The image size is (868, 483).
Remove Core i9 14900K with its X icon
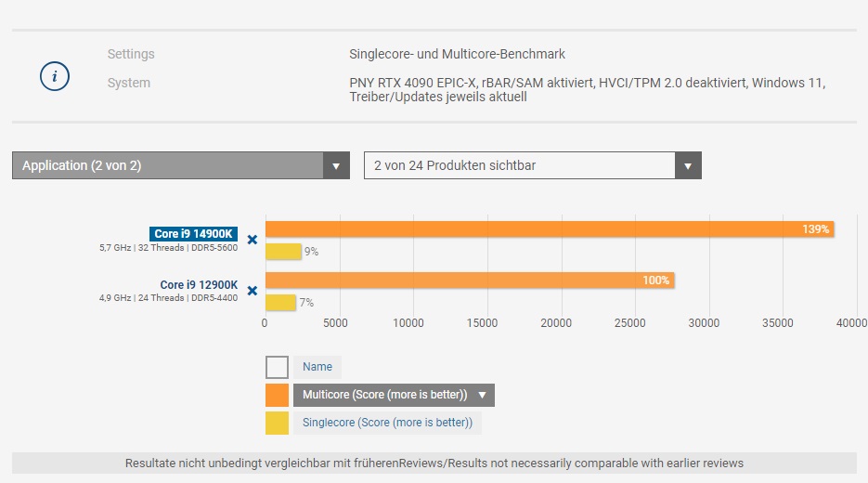(252, 240)
